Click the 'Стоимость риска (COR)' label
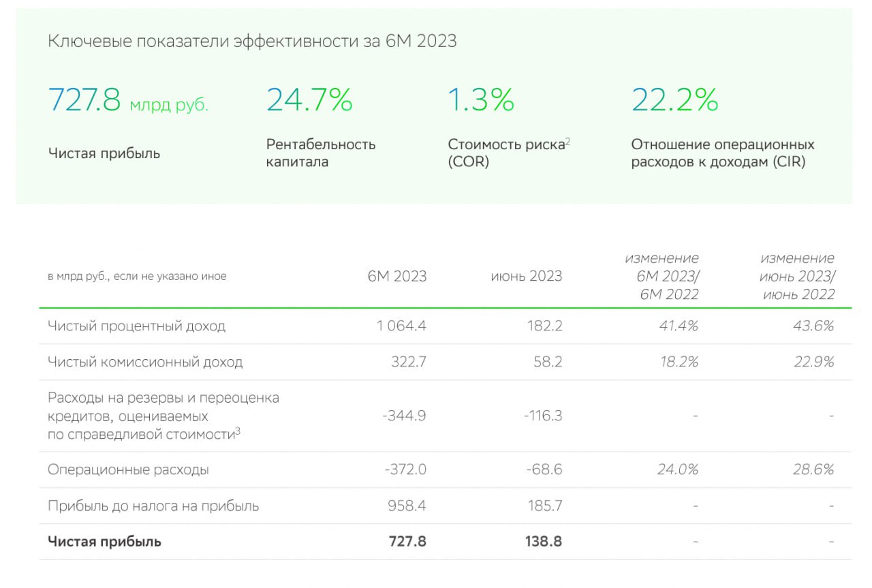Image resolution: width=872 pixels, height=588 pixels. coord(509,153)
